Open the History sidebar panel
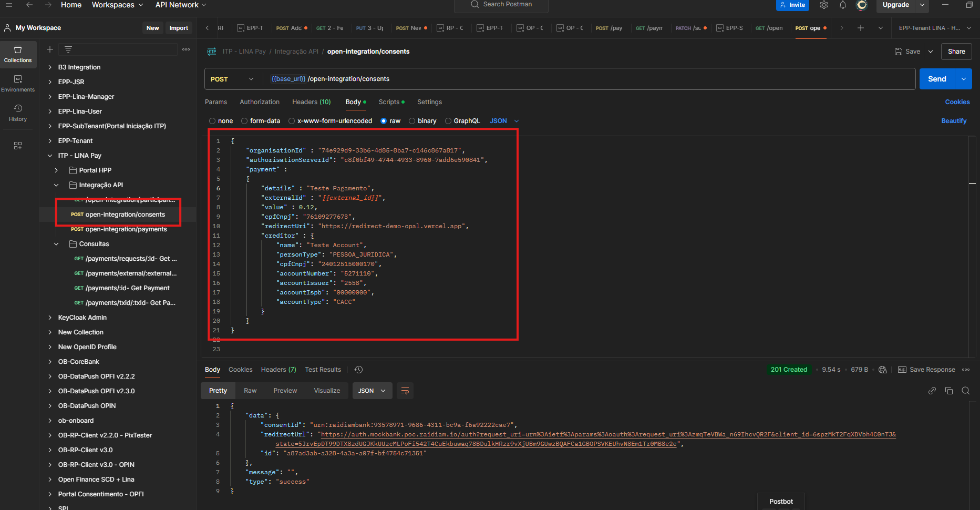Screen dimensions: 980x510 pos(18,113)
